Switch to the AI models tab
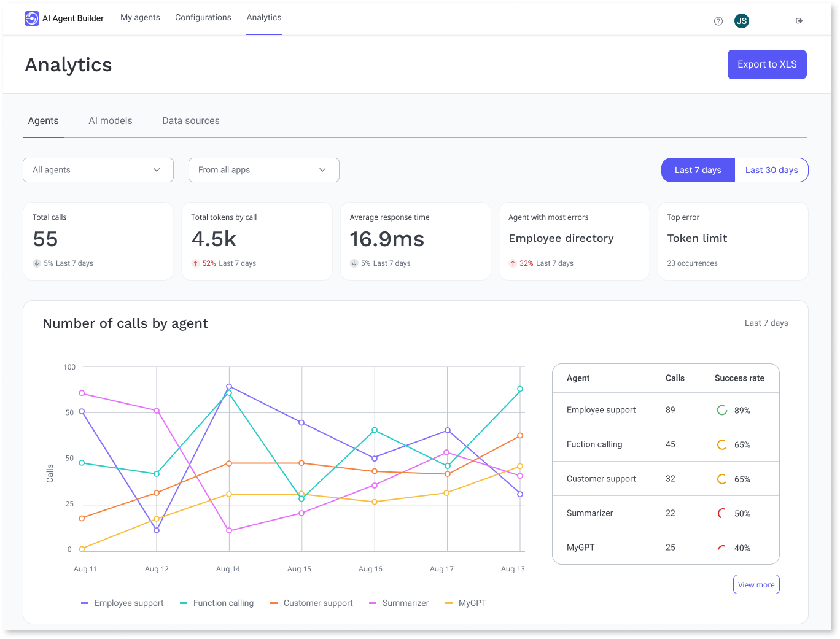This screenshot has height=639, width=840. pos(110,120)
